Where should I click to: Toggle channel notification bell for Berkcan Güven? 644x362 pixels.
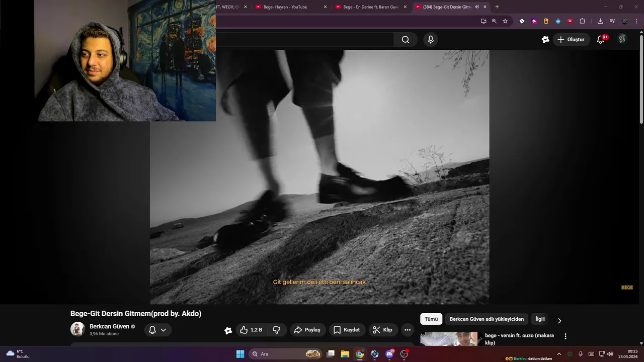152,330
